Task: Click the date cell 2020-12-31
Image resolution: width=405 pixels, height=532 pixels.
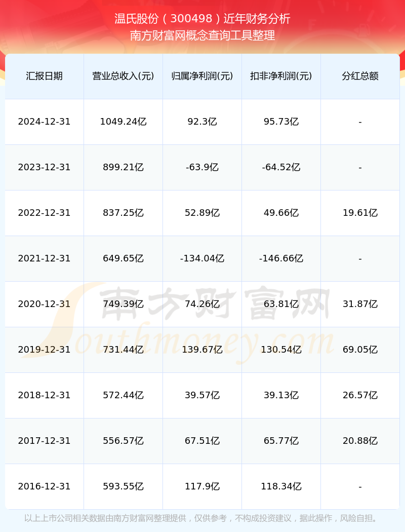Action: coord(45,304)
